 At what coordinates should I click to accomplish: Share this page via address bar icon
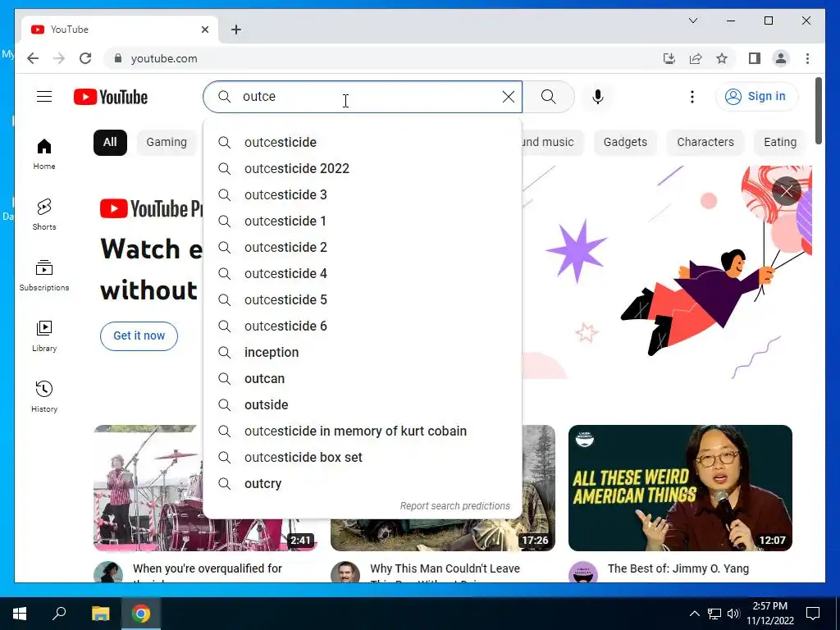click(x=696, y=58)
